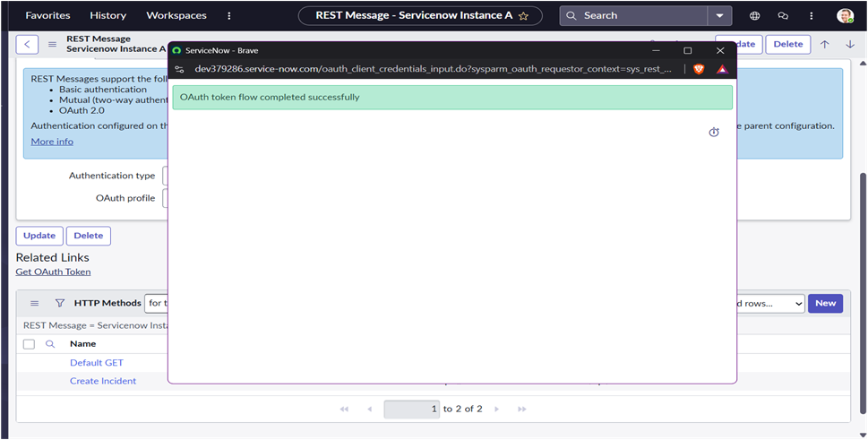Click the last page pagination arrow
The image size is (868, 440).
(x=521, y=409)
